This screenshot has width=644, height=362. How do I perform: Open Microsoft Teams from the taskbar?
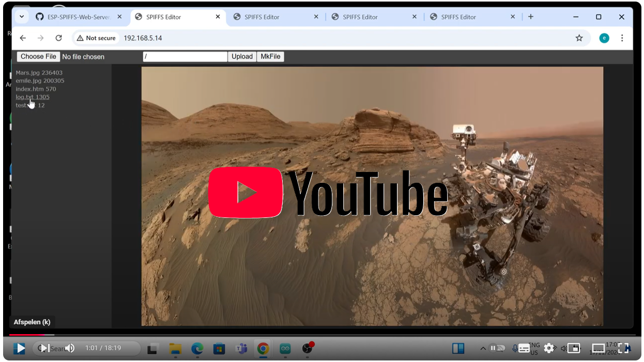(241, 349)
